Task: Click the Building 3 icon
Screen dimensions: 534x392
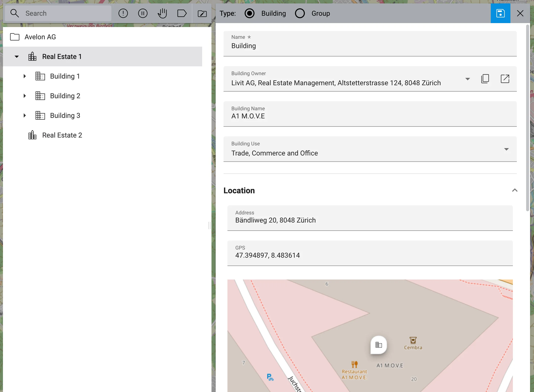Action: (x=40, y=115)
